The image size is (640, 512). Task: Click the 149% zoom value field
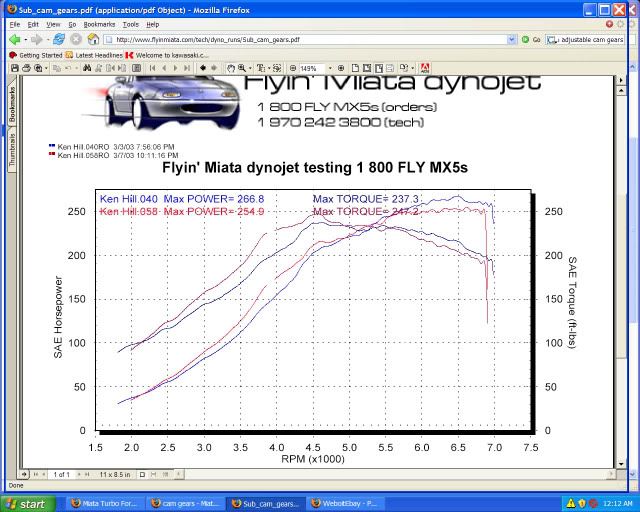pos(313,68)
